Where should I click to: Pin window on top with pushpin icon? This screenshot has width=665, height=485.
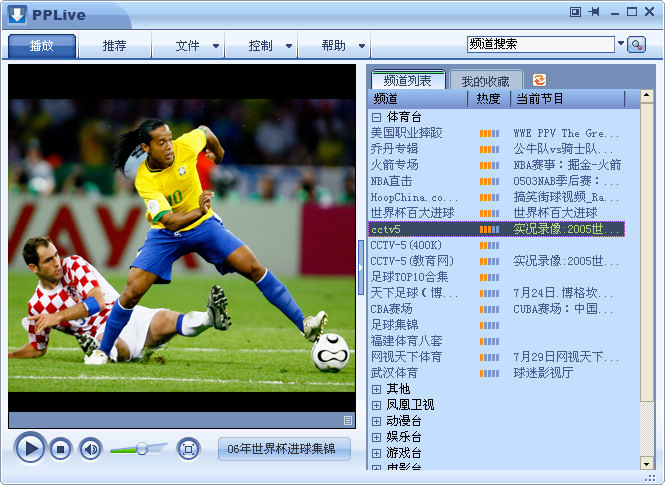pyautogui.click(x=594, y=12)
